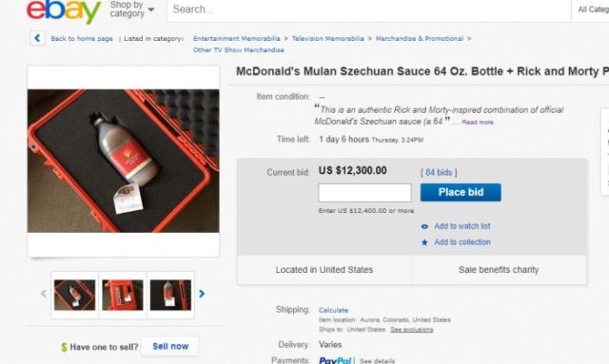609x364 pixels.
Task: Click the PayPal logo
Action: coord(335,360)
